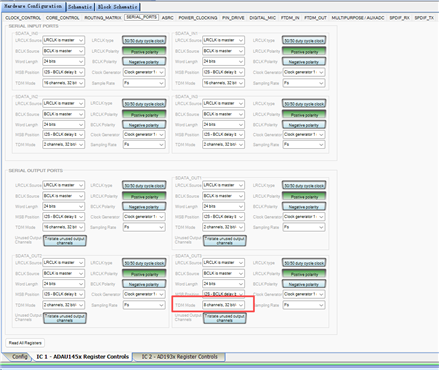Go to the DIGITAL_MIC tab
Image resolution: width=439 pixels, height=370 pixels.
pos(263,18)
